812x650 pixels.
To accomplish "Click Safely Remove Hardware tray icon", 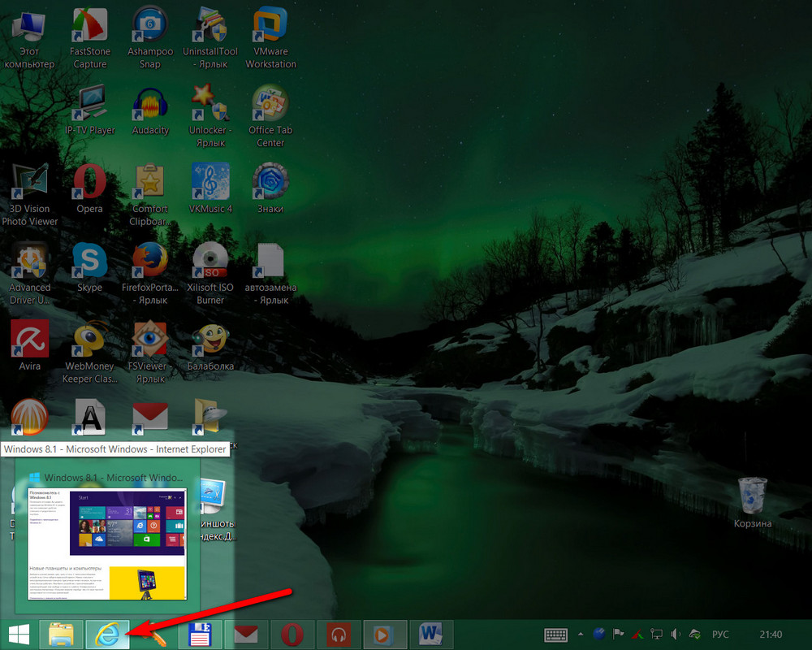I will click(694, 634).
